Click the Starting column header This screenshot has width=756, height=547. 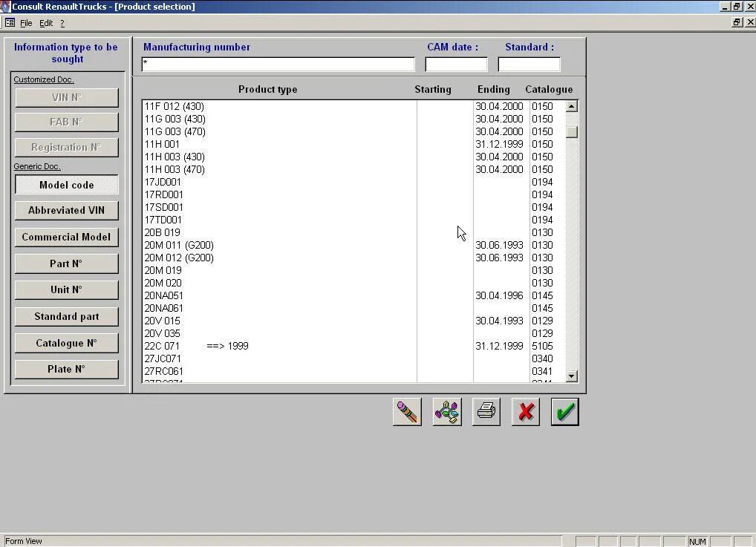pos(433,90)
